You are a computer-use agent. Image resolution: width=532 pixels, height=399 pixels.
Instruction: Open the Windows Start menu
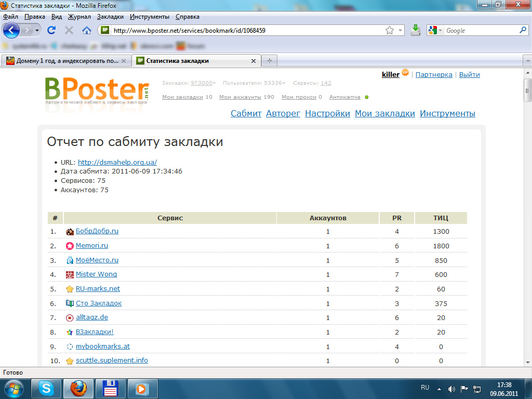click(x=14, y=389)
